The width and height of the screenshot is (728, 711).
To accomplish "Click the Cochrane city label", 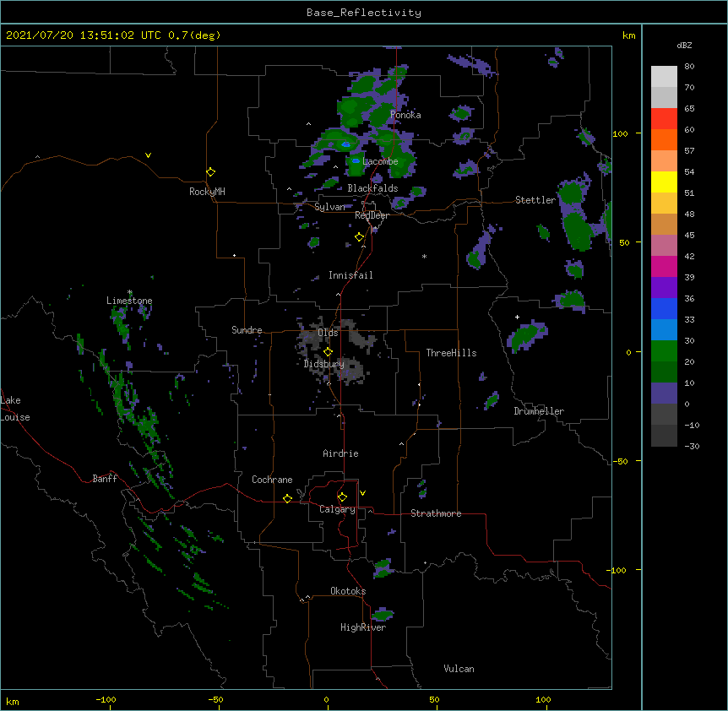I will coord(272,480).
